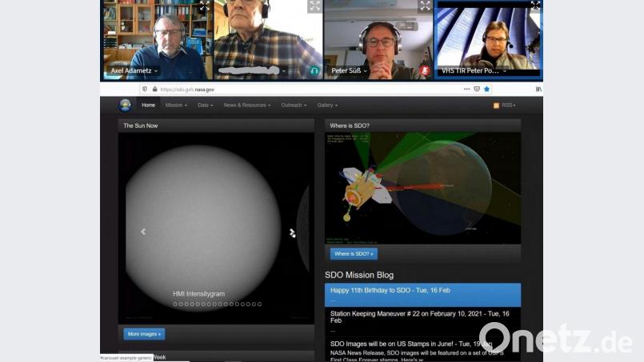The image size is (644, 362).
Task: Click the SDO Mission Blog heading
Action: [x=359, y=275]
